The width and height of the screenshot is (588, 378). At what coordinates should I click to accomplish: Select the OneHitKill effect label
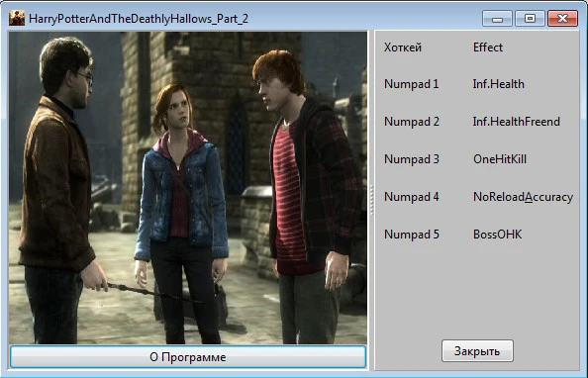point(500,159)
